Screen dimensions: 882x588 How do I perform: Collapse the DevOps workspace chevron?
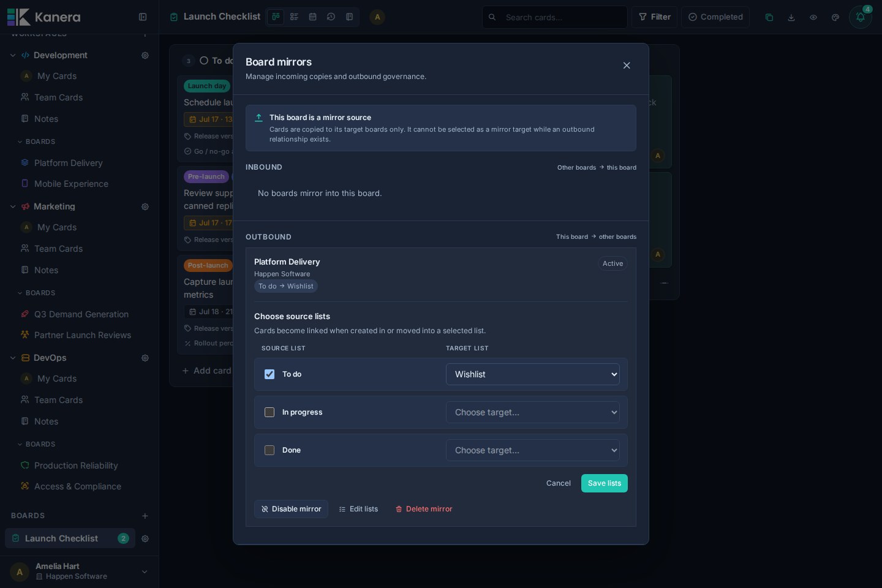click(13, 358)
